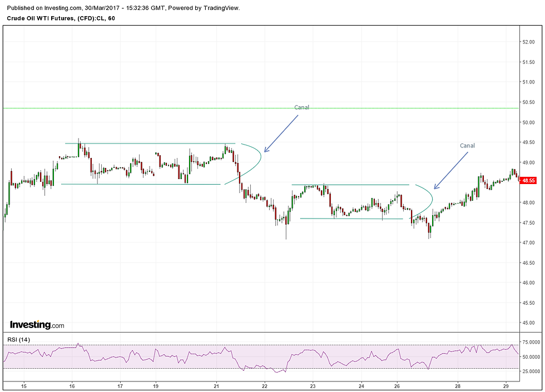The width and height of the screenshot is (545, 392).
Task: Click the 45.50 price axis label
Action: click(529, 303)
